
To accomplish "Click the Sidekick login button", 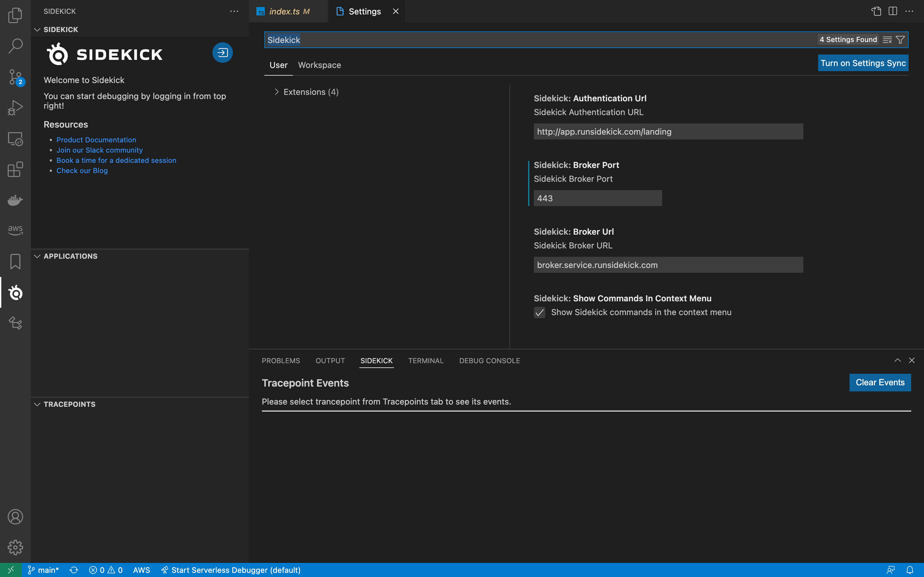I will pos(223,53).
